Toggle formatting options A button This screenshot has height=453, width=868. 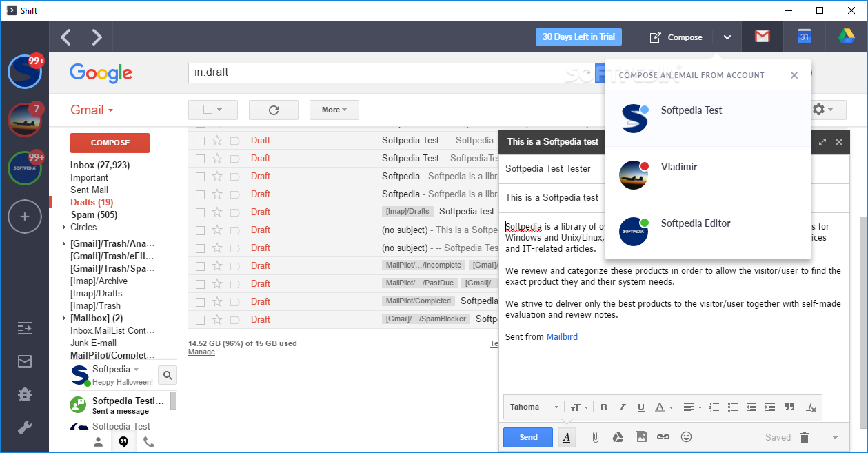click(x=566, y=437)
